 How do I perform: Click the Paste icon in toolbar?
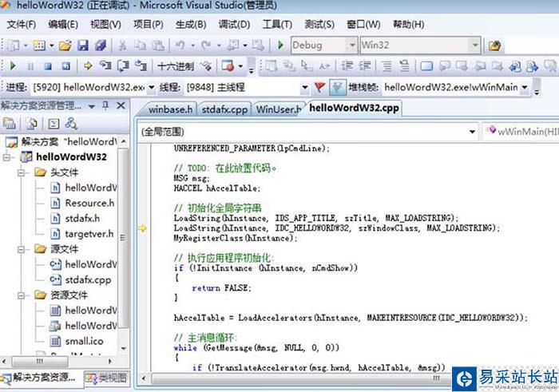158,46
